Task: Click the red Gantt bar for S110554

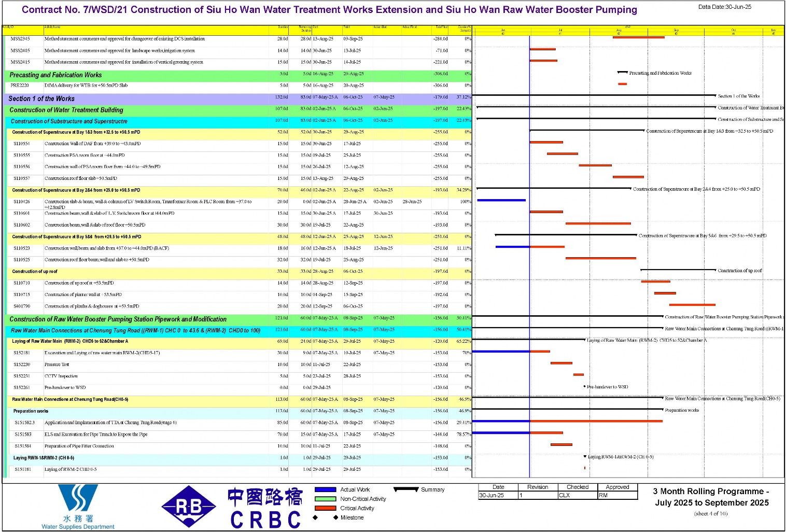Action: coord(546,142)
